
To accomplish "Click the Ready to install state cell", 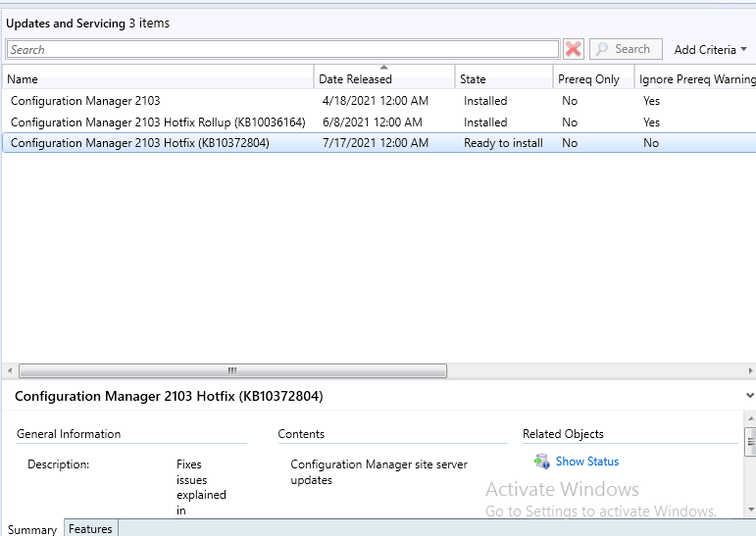I will click(503, 143).
